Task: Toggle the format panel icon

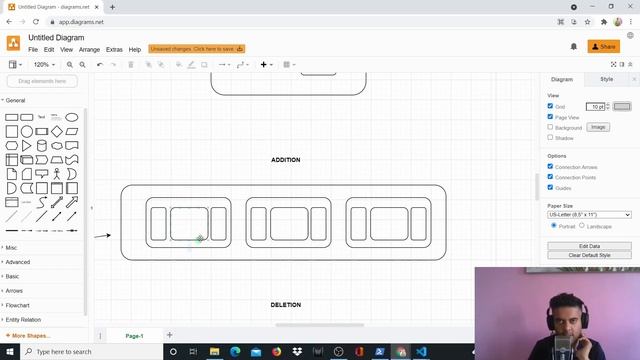Action: [x=622, y=64]
